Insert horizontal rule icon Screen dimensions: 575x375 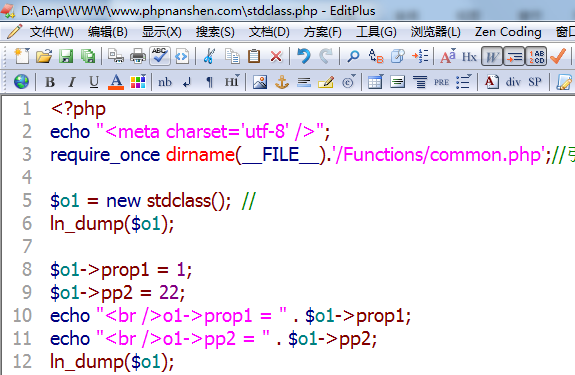point(304,82)
